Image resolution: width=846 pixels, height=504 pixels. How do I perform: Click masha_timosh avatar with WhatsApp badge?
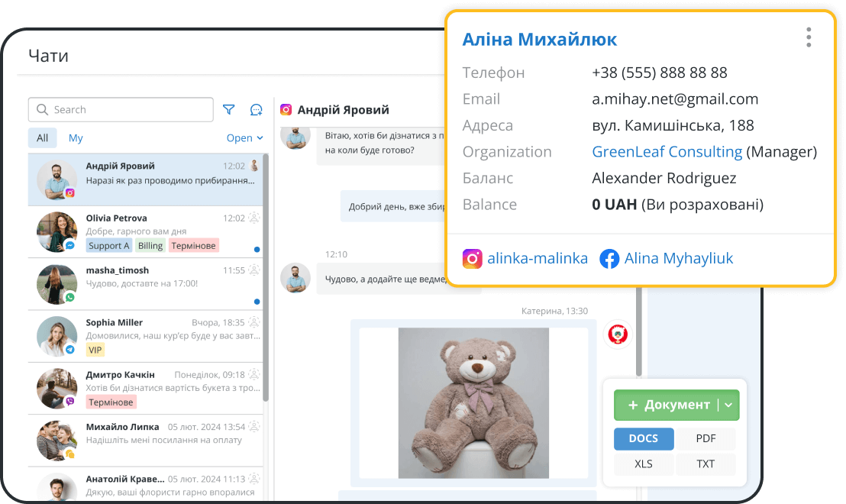coord(57,284)
